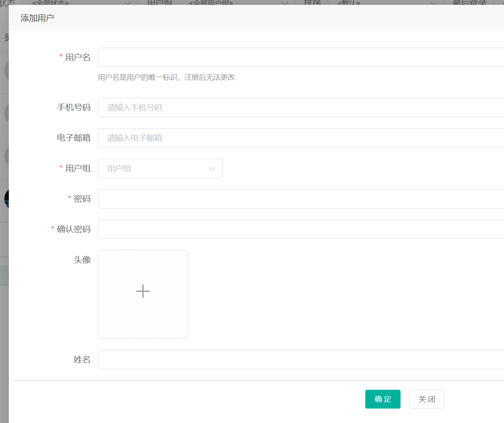This screenshot has height=423, width=504.
Task: Click the 关闭 close button
Action: click(x=427, y=399)
